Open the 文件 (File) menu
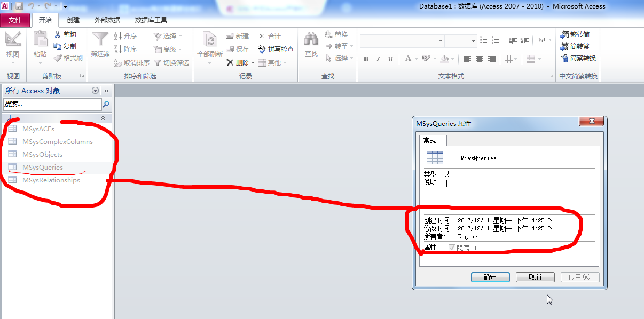Image resolution: width=644 pixels, height=319 pixels. [x=15, y=20]
